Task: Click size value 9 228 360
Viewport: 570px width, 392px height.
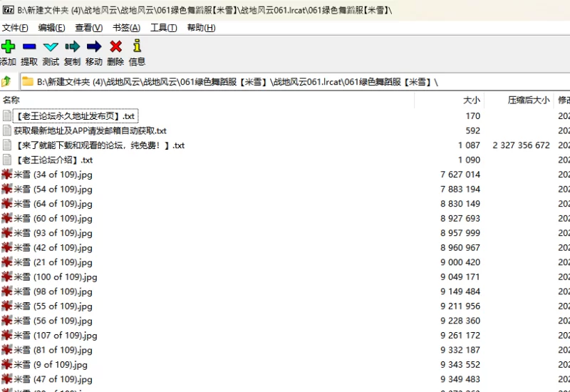Action: 460,321
